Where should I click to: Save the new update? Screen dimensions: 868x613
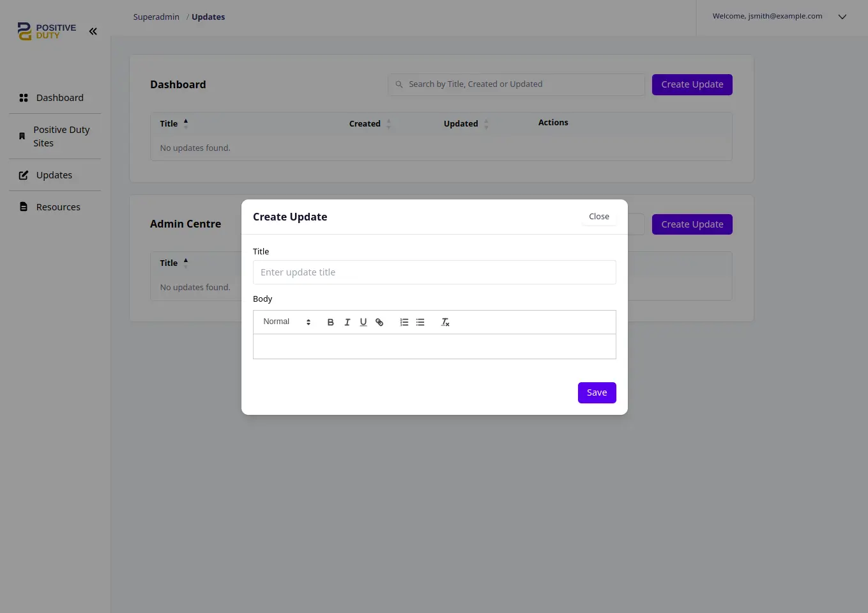click(x=597, y=392)
